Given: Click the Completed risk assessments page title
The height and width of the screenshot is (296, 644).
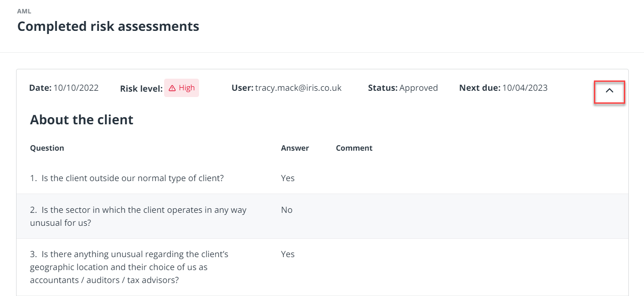Looking at the screenshot, I should point(108,26).
